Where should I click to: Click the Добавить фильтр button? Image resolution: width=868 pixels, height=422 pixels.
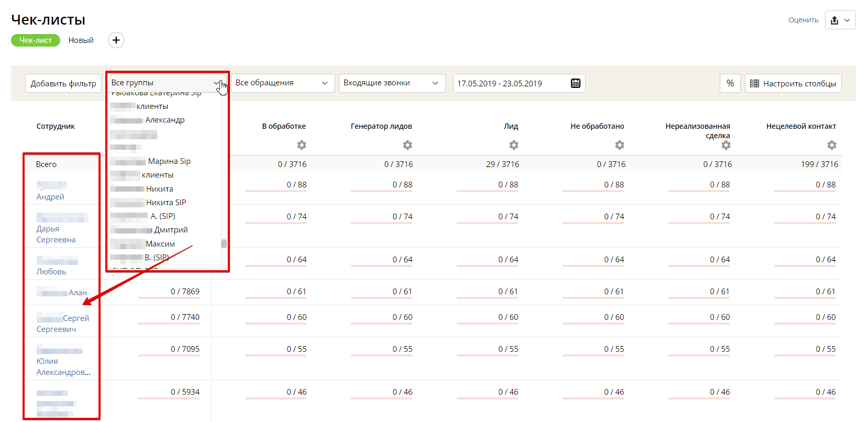click(63, 83)
